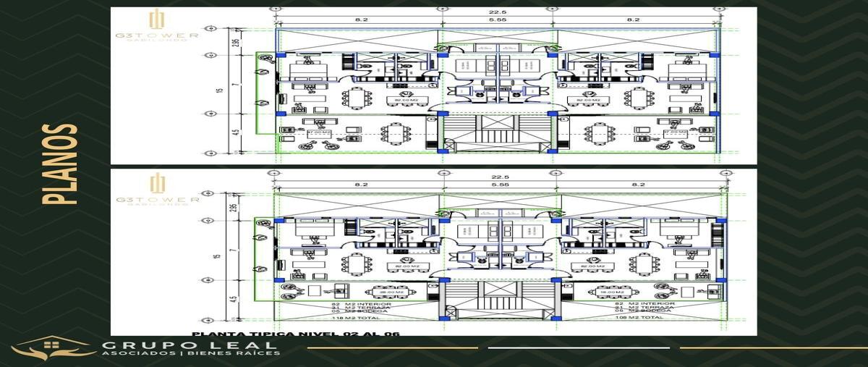The height and width of the screenshot is (367, 868).
Task: Click the G3 Tower logo on lower plan
Action: point(157,189)
